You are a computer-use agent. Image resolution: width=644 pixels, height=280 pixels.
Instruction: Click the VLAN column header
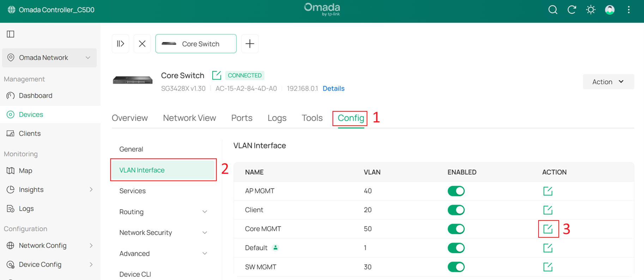(x=372, y=172)
